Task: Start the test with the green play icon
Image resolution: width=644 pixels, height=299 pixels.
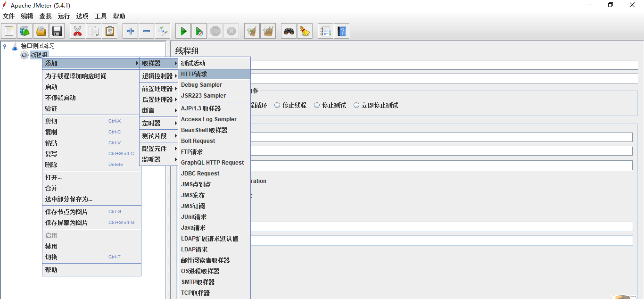Action: tap(183, 31)
